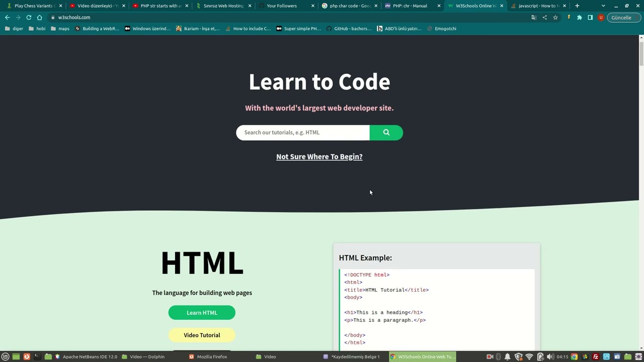Open the Windows üzerind... bookmark
Viewport: 644px width, 362px height.
(x=147, y=29)
